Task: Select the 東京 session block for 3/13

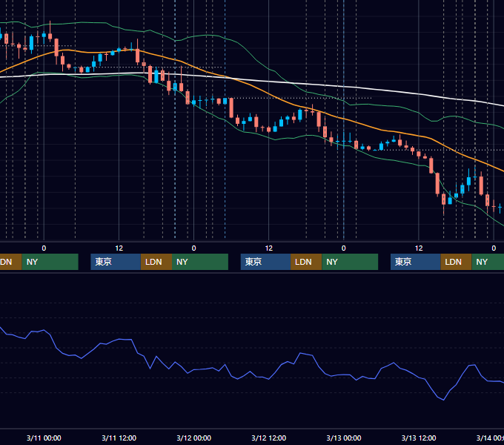Action: [416, 262]
